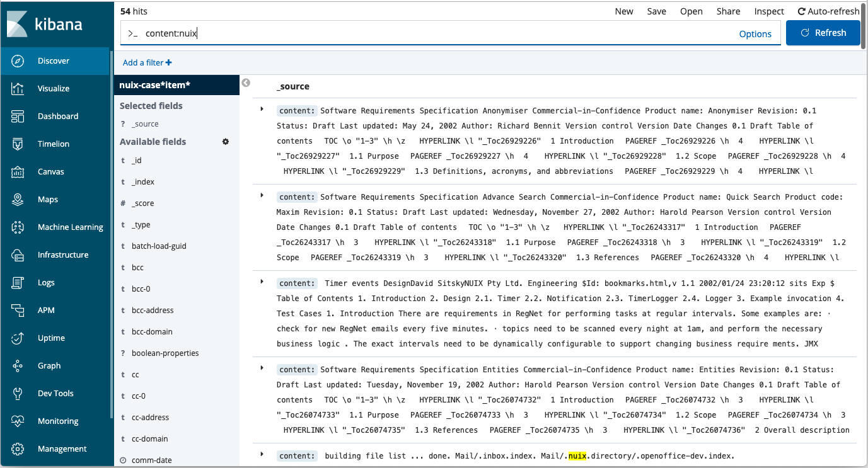Expand the Timer events document row
This screenshot has width=868, height=468.
coord(262,282)
